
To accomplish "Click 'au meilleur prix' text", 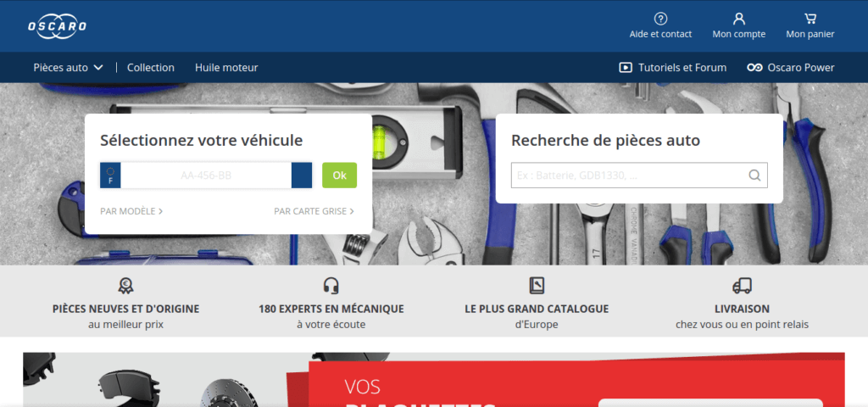I will click(x=125, y=325).
